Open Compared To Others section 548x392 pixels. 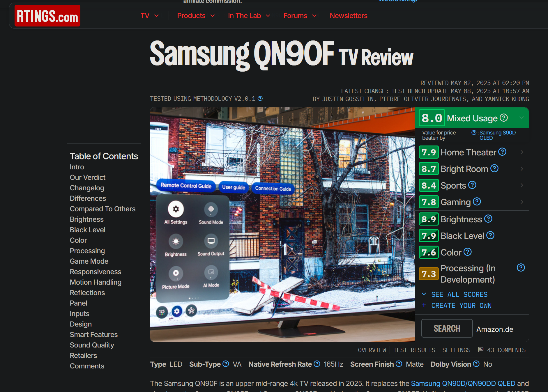pos(102,209)
